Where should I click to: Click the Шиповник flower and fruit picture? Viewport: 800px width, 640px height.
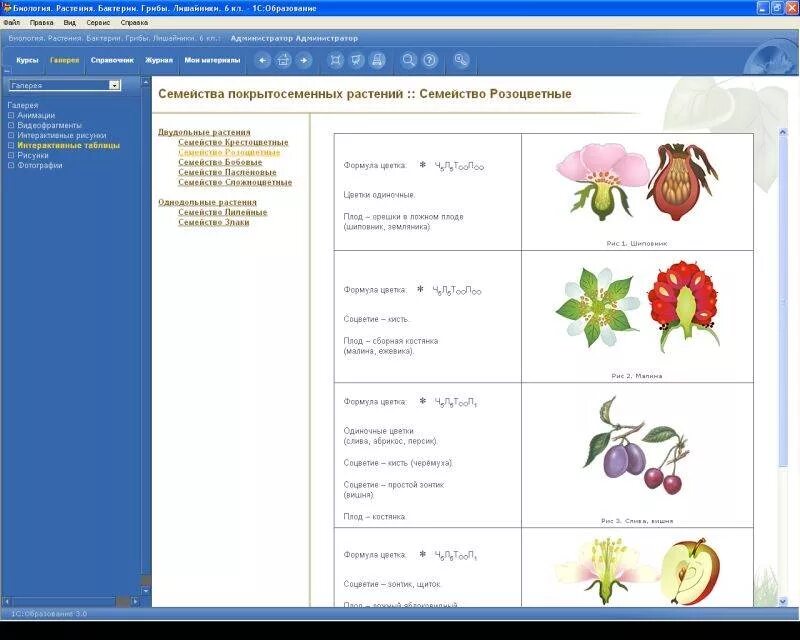637,181
